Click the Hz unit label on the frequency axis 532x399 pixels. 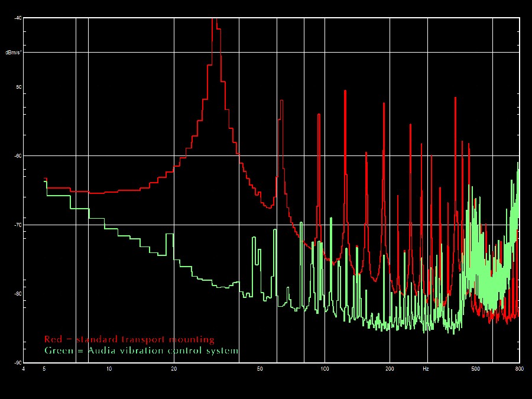[426, 368]
